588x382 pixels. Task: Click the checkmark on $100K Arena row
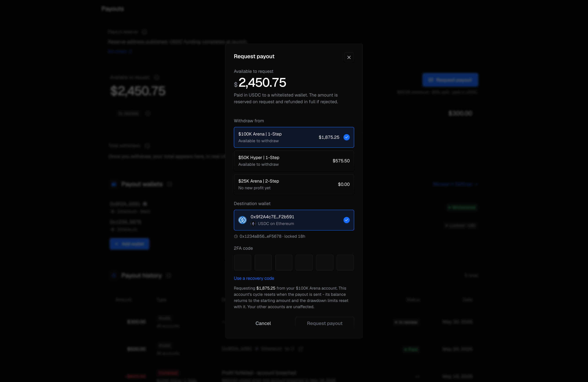click(346, 137)
